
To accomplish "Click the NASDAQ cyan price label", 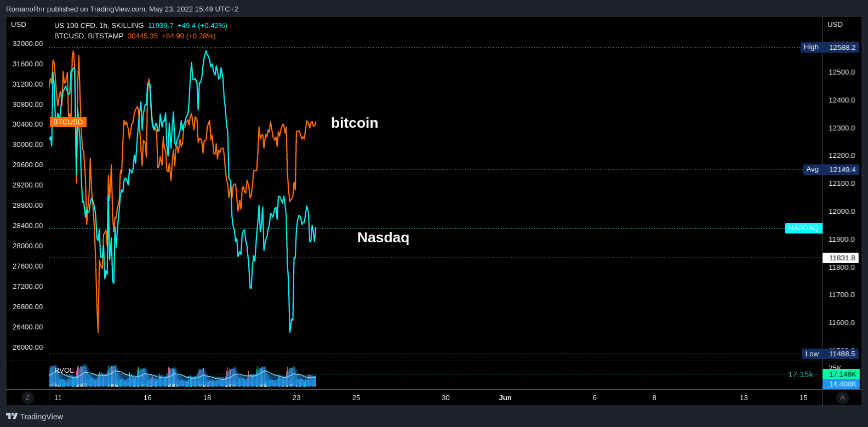I will [x=803, y=228].
